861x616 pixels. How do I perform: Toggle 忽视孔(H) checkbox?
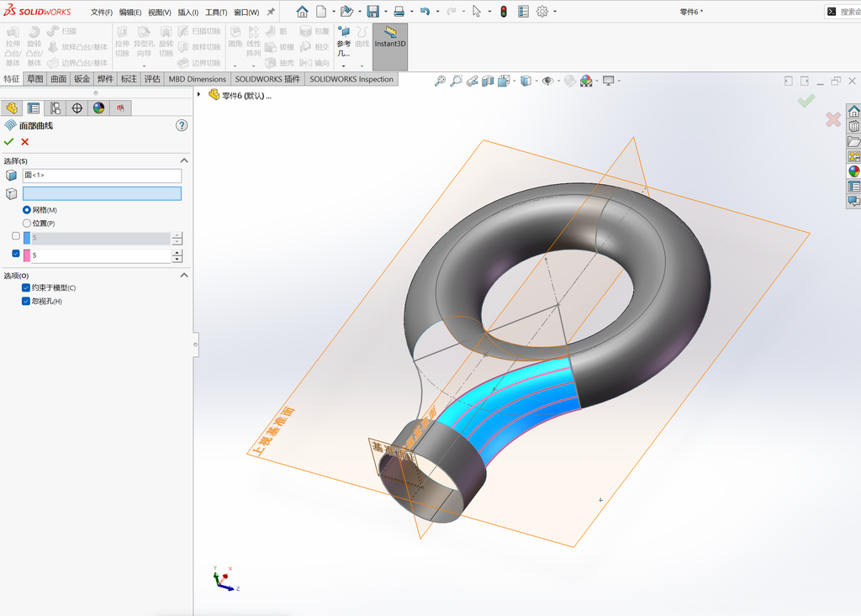tap(26, 302)
